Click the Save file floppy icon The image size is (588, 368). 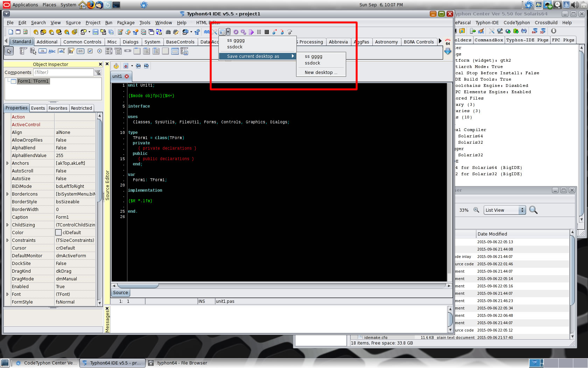point(95,32)
